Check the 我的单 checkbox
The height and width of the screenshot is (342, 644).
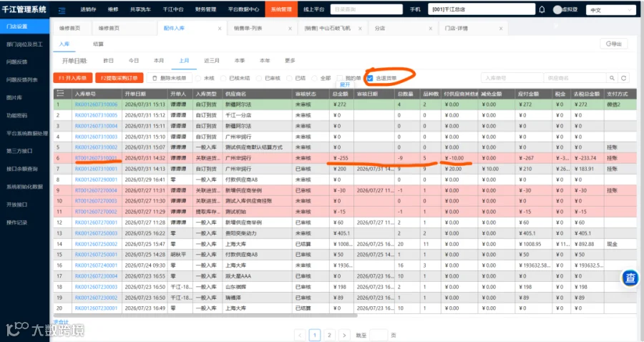pos(340,78)
